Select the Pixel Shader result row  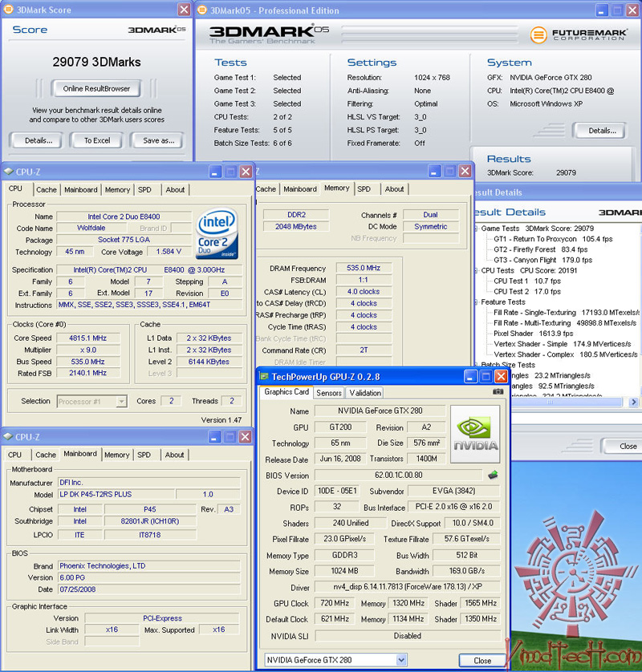[533, 334]
